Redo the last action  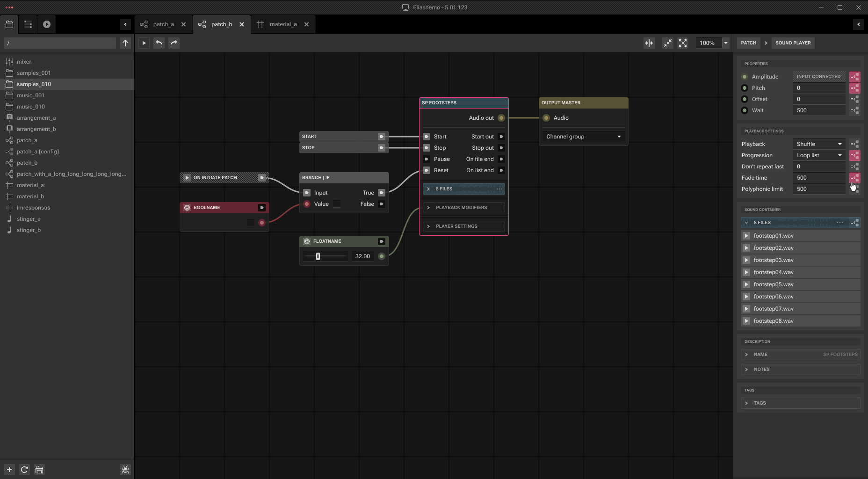click(x=174, y=43)
